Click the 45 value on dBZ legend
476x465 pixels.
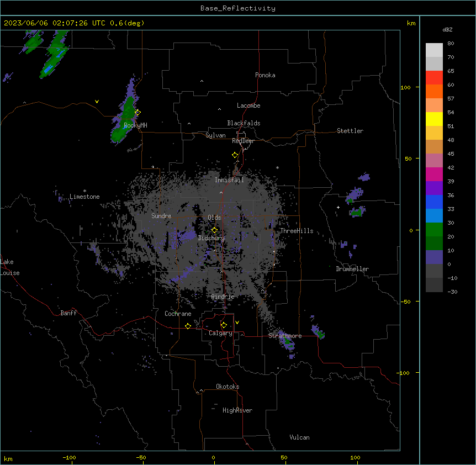(451, 154)
